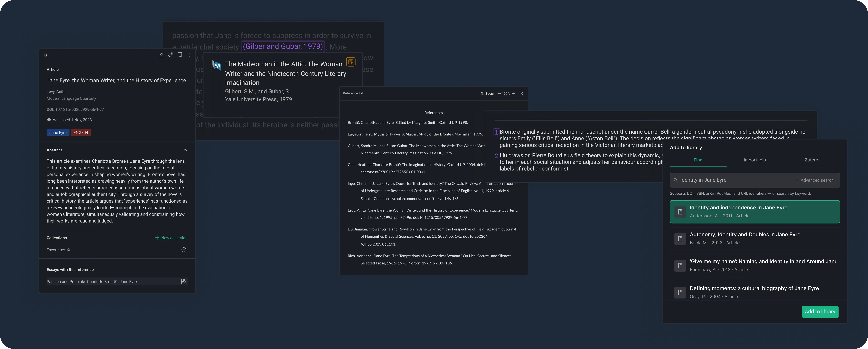Viewport: 868px width, 349px height.
Task: Bookmark the Levy article reference
Action: coord(180,55)
